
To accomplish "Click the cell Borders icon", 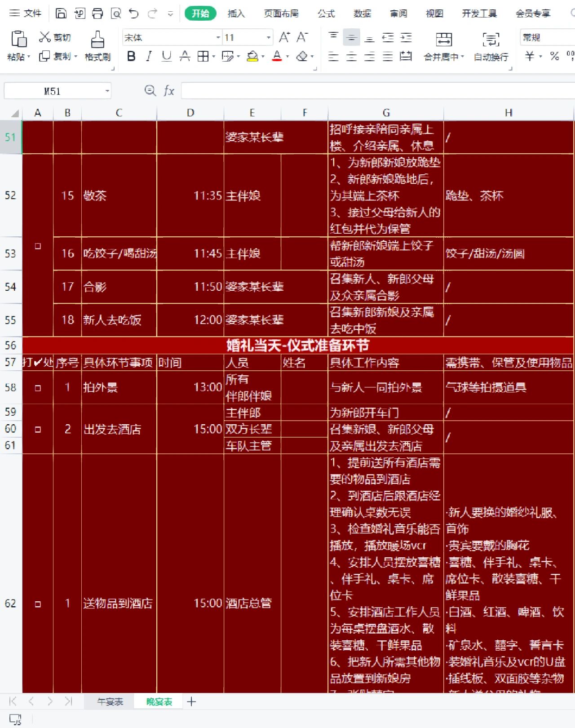I will pos(203,57).
